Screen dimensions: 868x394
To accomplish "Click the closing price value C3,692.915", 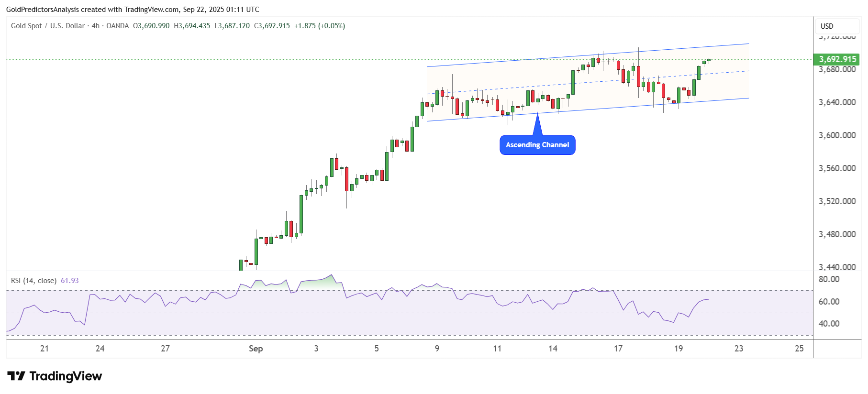I will 272,26.
